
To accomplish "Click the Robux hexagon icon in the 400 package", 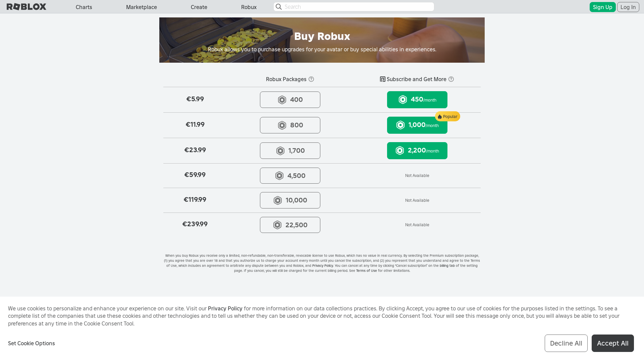I will click(x=282, y=100).
